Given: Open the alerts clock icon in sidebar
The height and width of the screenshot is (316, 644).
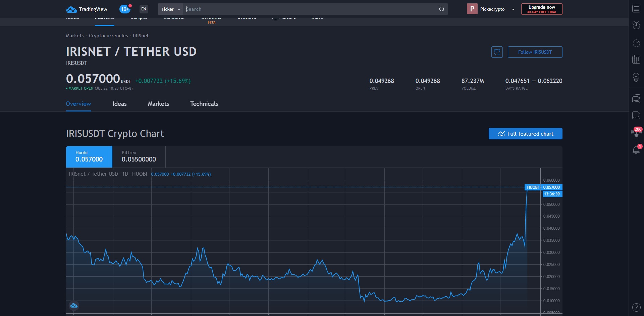Looking at the screenshot, I should coord(636,25).
